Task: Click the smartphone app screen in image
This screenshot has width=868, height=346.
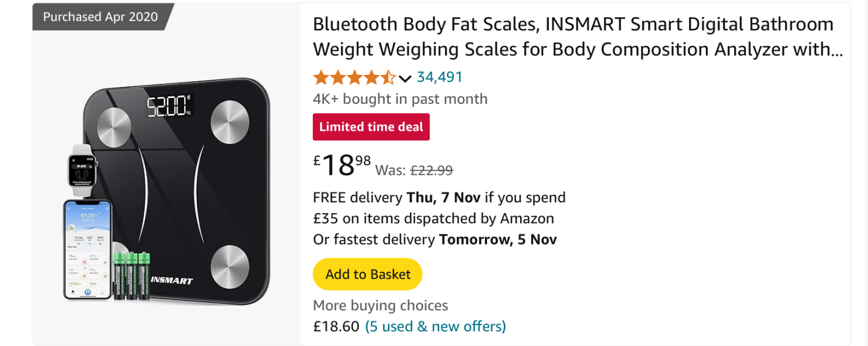Action: tap(87, 249)
